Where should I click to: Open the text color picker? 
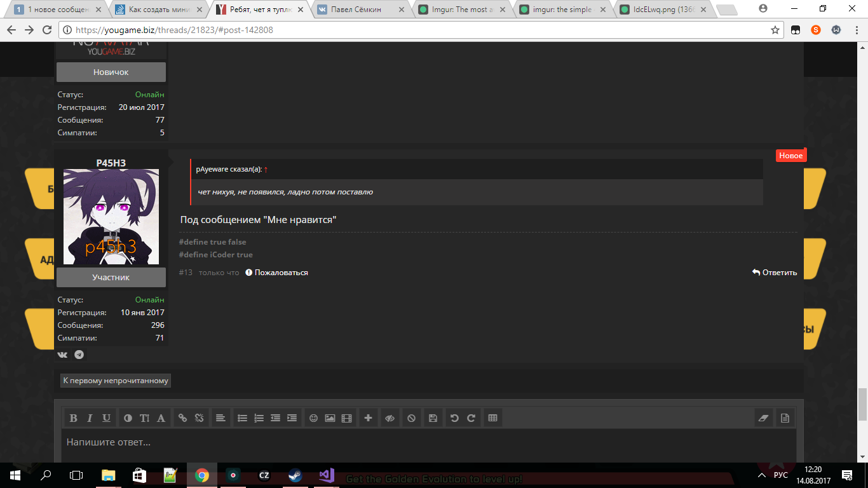point(128,418)
